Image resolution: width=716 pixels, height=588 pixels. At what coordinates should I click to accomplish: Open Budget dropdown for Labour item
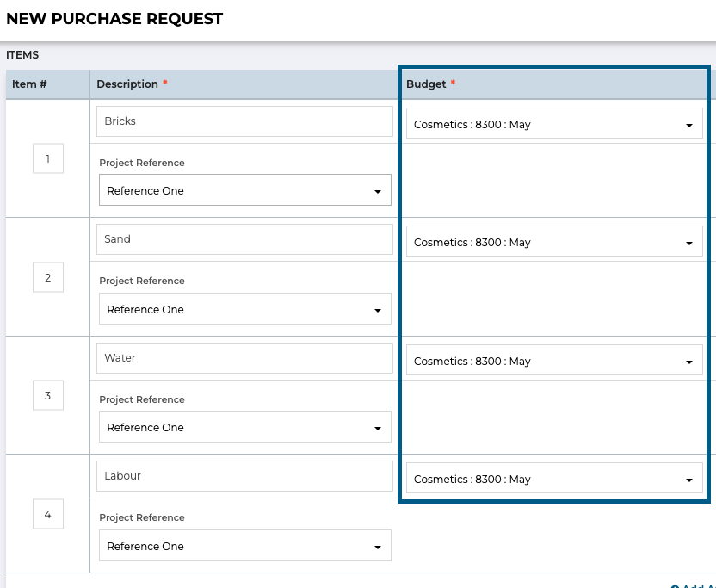coord(554,478)
